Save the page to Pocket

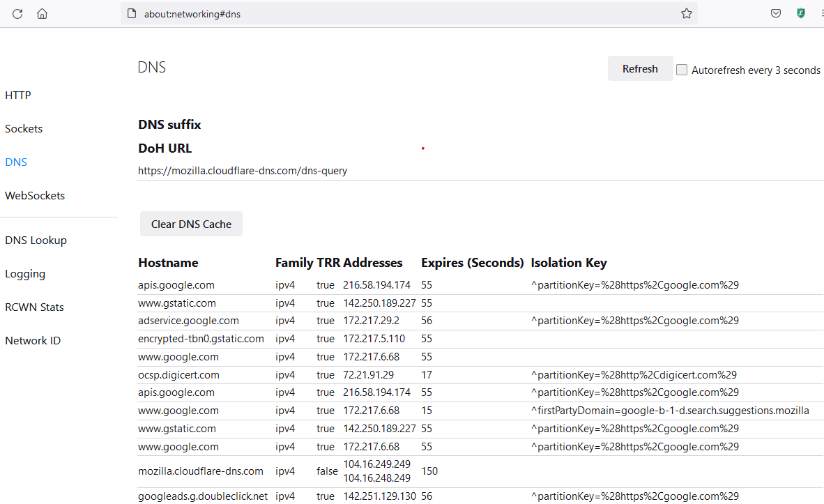(775, 13)
